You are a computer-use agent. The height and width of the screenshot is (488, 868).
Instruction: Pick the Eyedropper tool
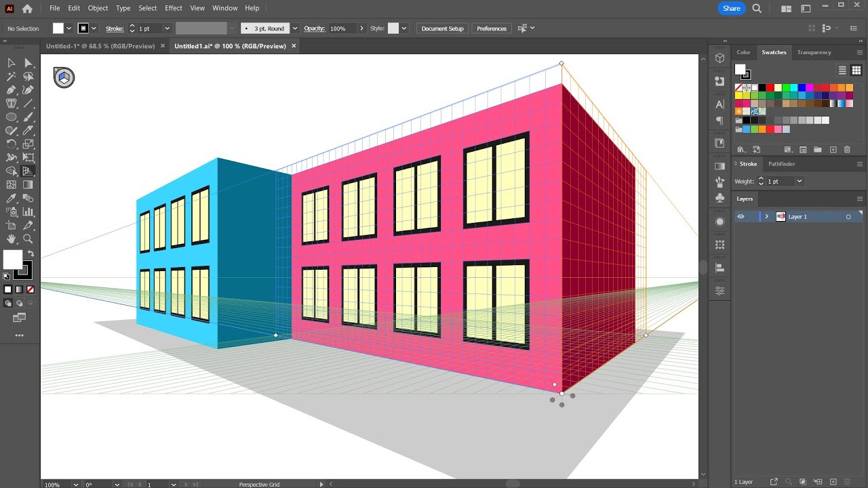click(11, 199)
